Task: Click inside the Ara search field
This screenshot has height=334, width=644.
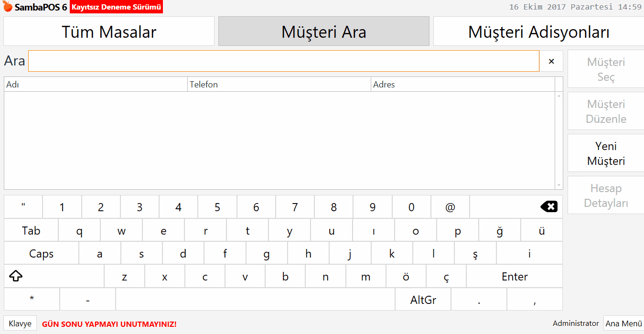Action: coord(283,61)
